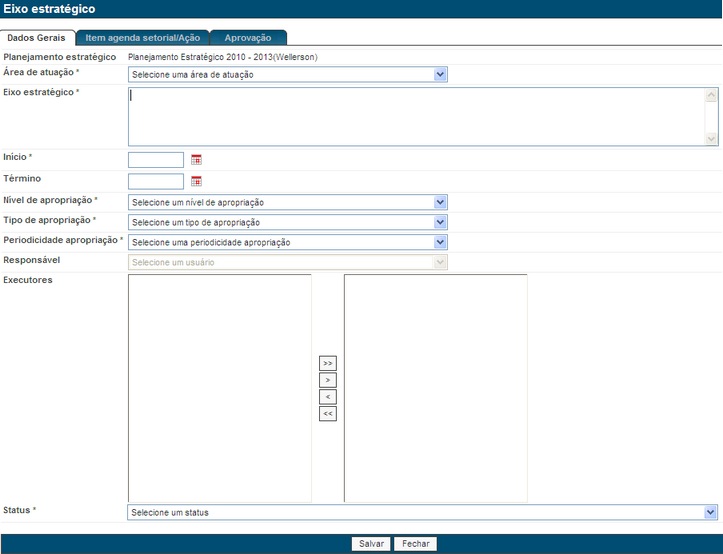Click the text area scroll up arrow
The image size is (723, 554).
(711, 95)
